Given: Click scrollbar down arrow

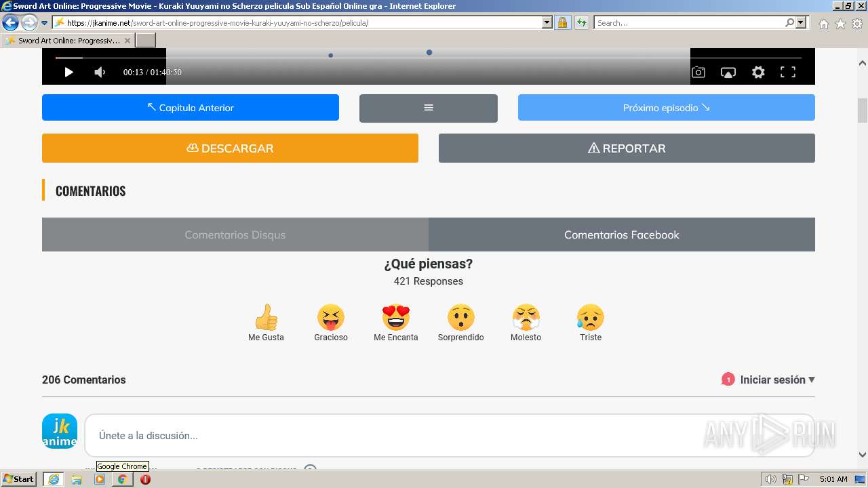Looking at the screenshot, I should (x=863, y=455).
